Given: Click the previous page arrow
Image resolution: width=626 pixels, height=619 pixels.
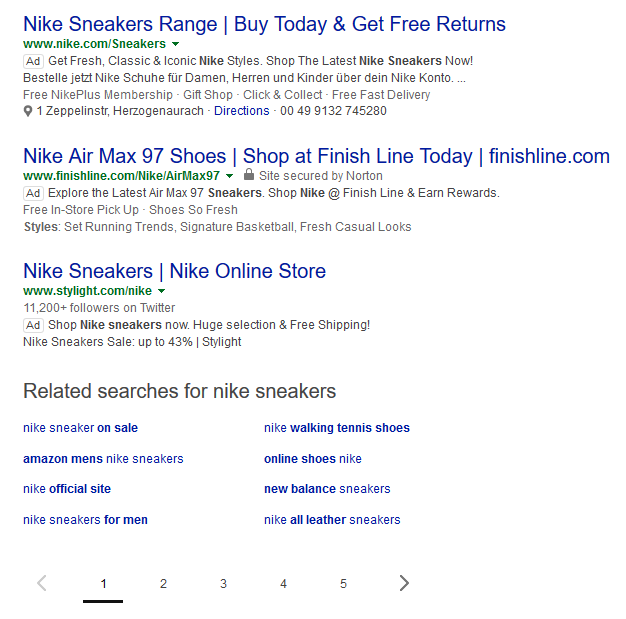Looking at the screenshot, I should (42, 583).
